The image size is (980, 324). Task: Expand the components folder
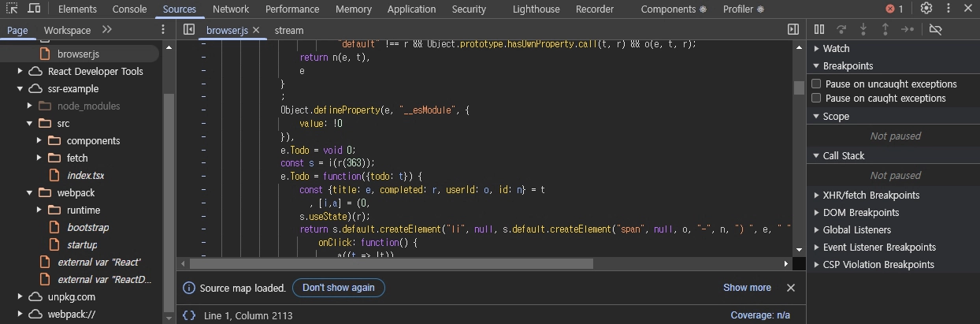39,140
